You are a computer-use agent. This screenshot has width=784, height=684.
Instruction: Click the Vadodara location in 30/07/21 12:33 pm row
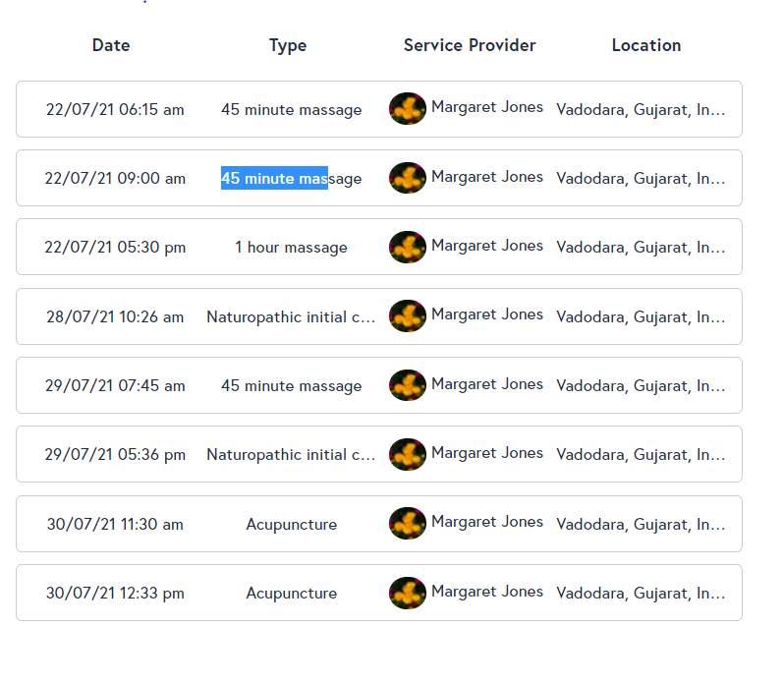point(641,594)
